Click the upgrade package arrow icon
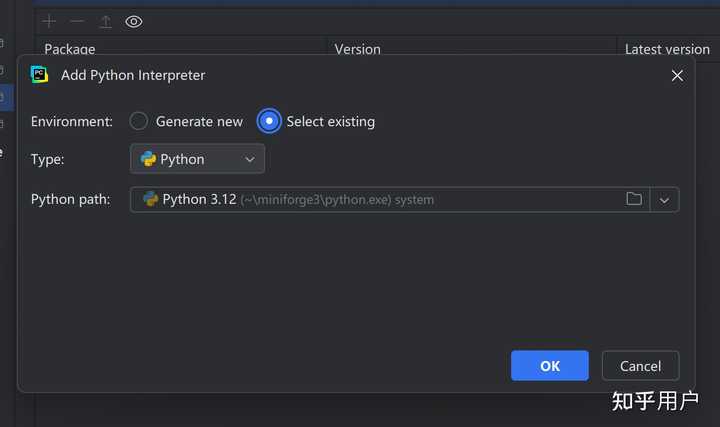 pos(106,22)
